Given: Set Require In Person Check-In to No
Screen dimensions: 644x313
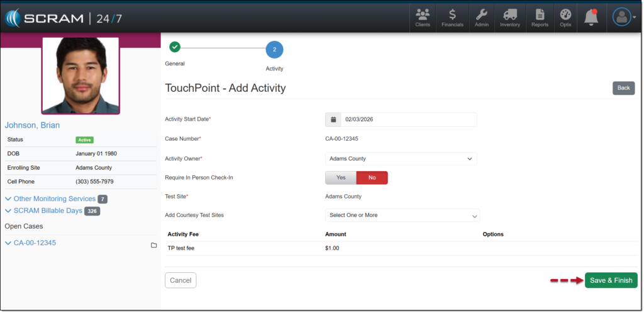Looking at the screenshot, I should [x=372, y=178].
